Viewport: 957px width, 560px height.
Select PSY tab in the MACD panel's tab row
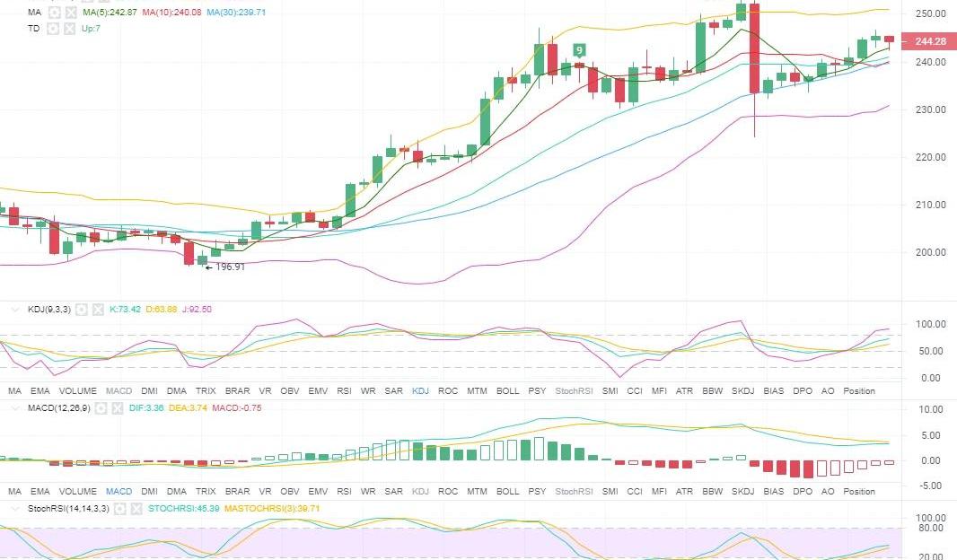pos(537,492)
